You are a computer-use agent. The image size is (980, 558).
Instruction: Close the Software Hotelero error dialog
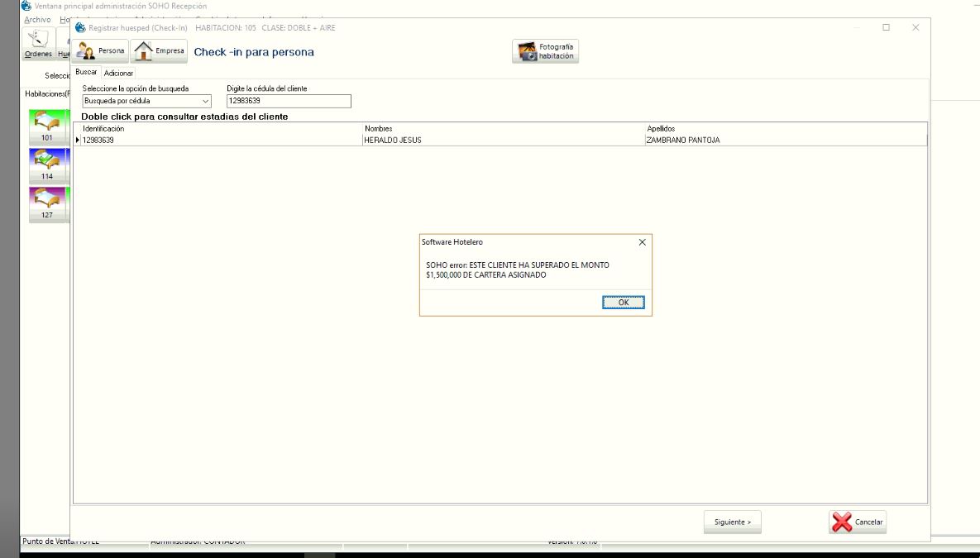point(643,242)
